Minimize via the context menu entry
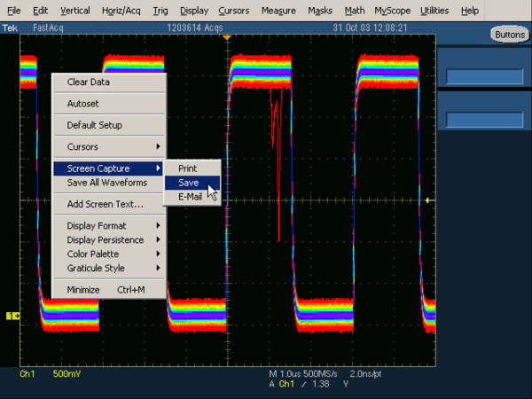 [x=84, y=290]
